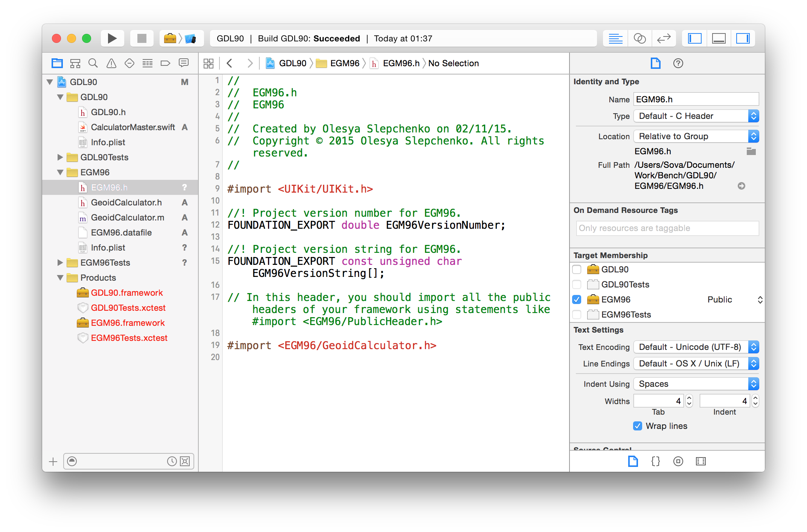Open the Breakpoint navigator icon
The width and height of the screenshot is (807, 532).
(x=165, y=63)
